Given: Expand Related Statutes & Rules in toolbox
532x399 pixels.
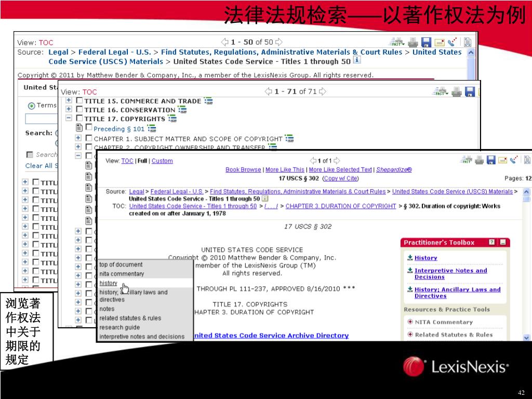Looking at the screenshot, I should (x=410, y=334).
